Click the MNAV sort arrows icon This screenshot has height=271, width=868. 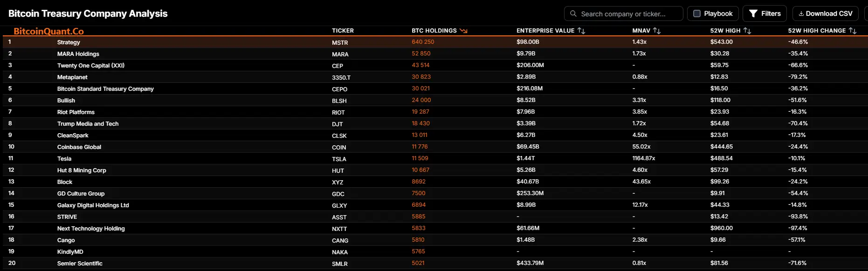click(x=657, y=31)
